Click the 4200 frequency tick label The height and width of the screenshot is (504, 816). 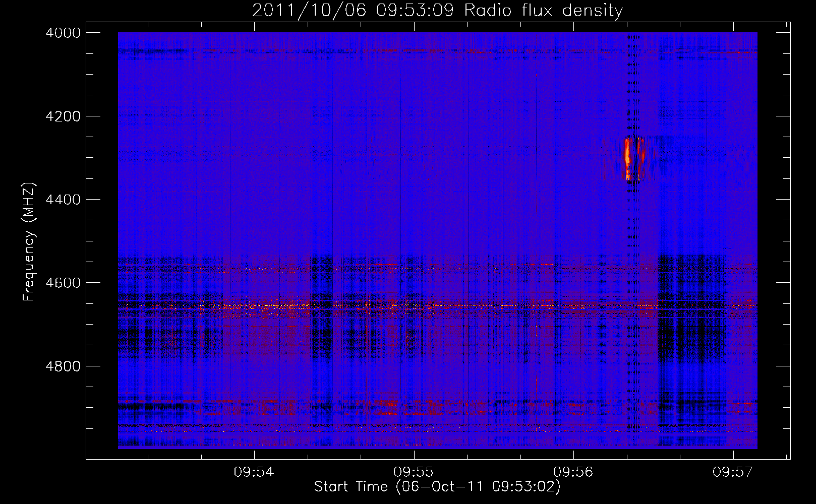tap(63, 116)
